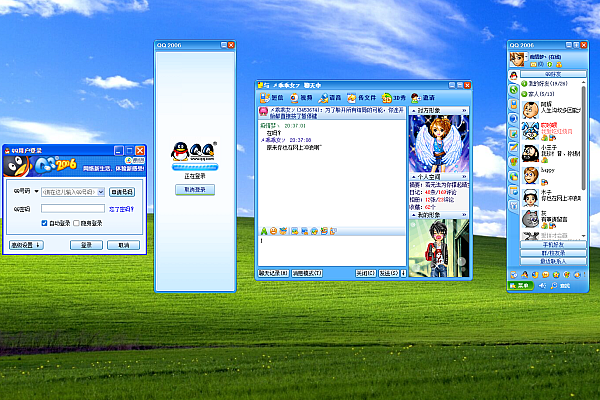Image resolution: width=600 pixels, height=400 pixels.
Task: Select the QQ penguin side tab
Action: point(514,76)
